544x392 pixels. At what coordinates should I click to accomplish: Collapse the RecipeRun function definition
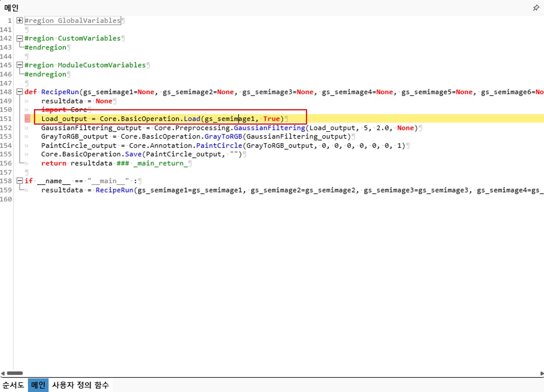(20, 92)
